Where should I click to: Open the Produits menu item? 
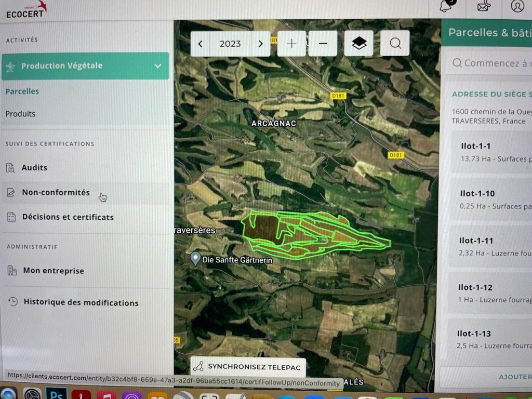[x=21, y=114]
